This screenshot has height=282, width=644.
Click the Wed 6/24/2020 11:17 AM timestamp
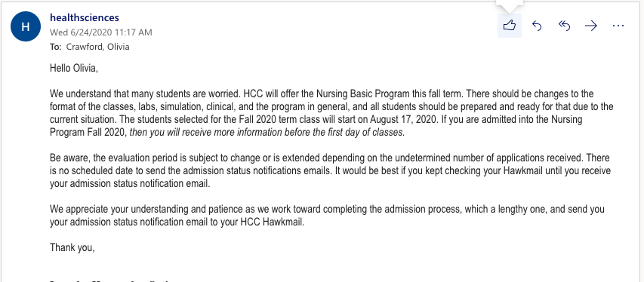point(101,32)
